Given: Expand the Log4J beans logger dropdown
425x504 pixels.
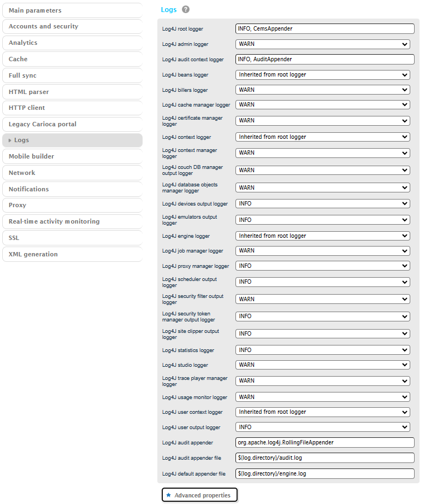Looking at the screenshot, I should coord(323,75).
